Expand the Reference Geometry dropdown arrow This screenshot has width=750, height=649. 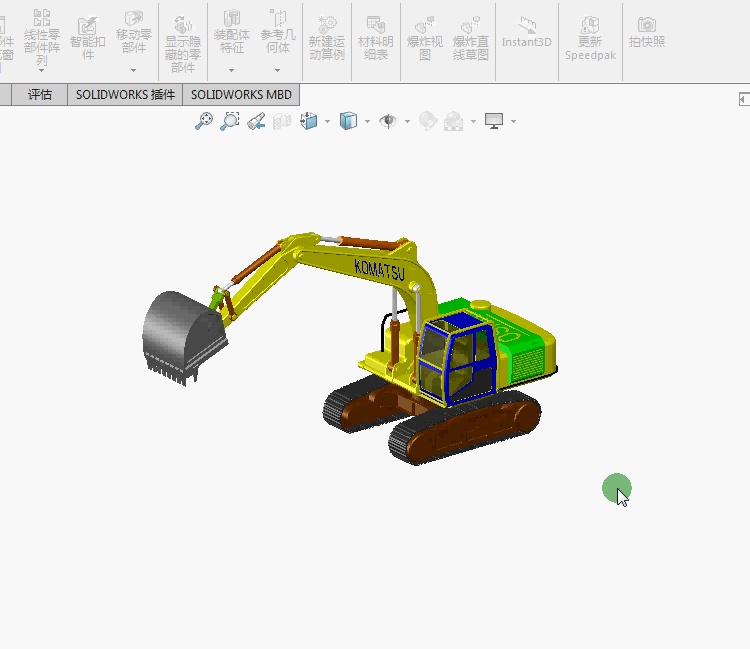[277, 70]
